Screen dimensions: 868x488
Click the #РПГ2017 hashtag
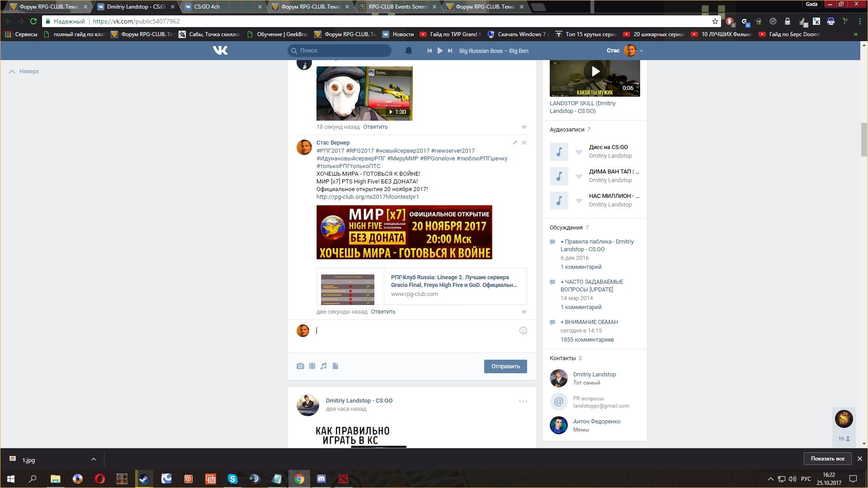330,151
